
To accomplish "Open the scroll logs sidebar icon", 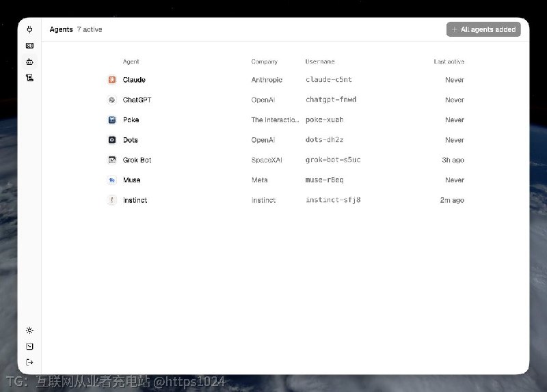I will click(29, 78).
